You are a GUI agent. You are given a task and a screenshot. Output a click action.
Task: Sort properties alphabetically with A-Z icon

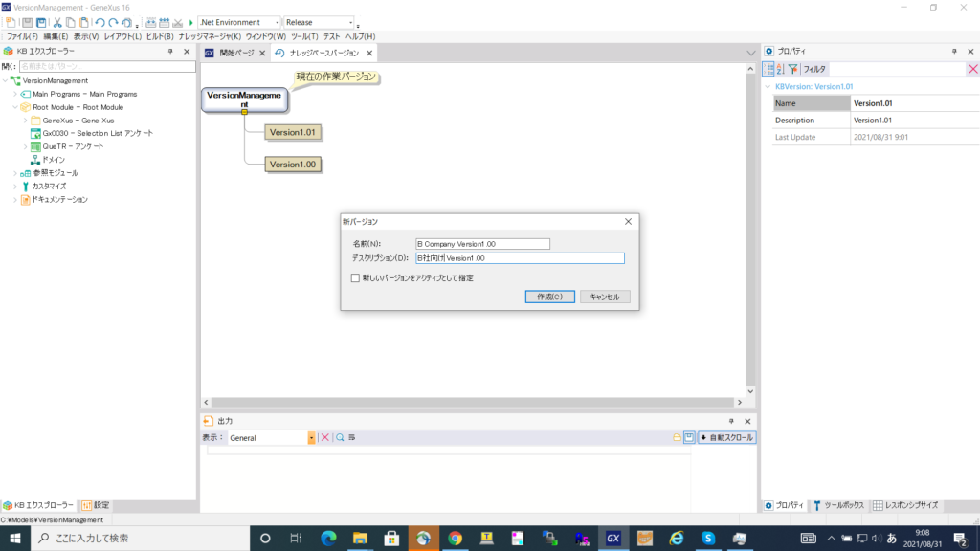pyautogui.click(x=781, y=69)
